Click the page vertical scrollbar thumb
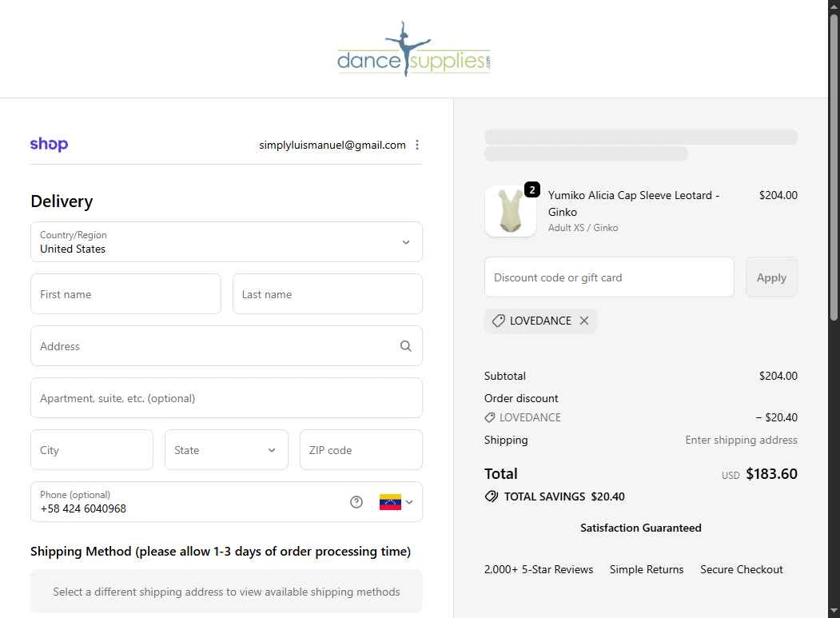The height and width of the screenshot is (618, 840). point(834,167)
